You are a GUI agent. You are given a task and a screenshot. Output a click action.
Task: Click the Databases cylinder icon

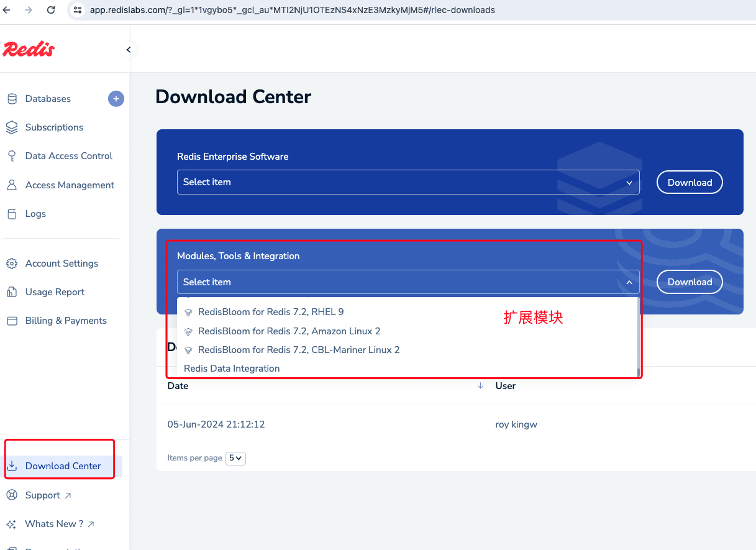click(12, 99)
